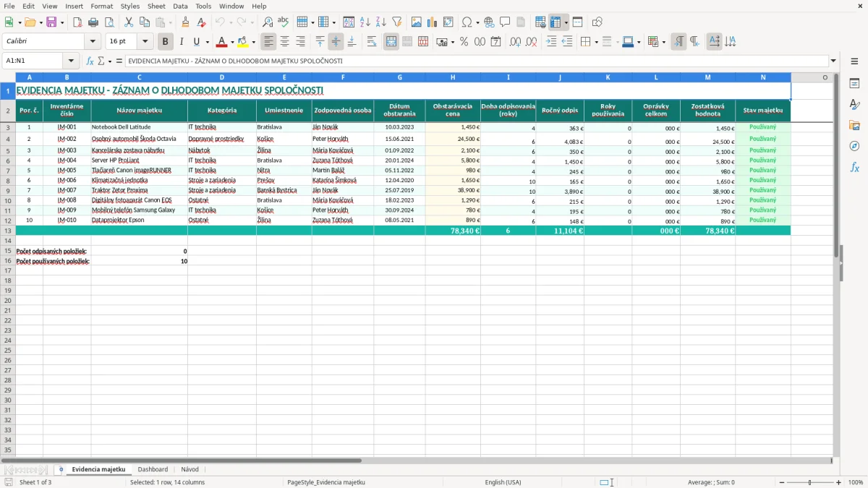The width and height of the screenshot is (868, 488).
Task: Open the sidebar Properties deck
Action: point(854,83)
